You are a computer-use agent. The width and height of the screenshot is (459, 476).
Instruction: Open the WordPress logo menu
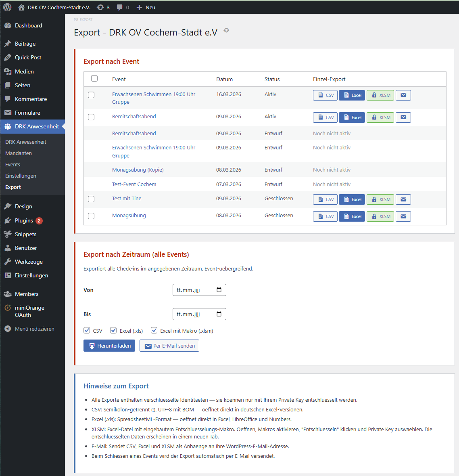[x=7, y=7]
